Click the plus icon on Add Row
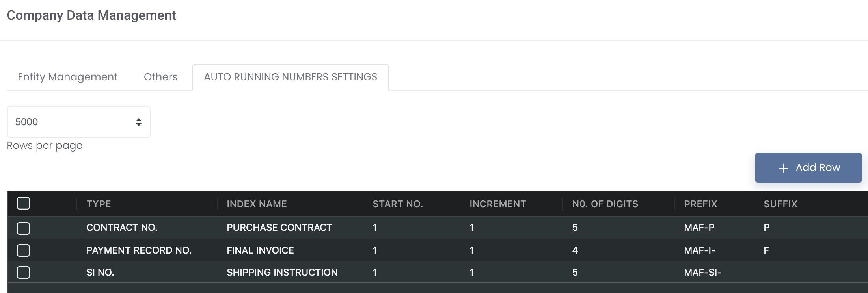Image resolution: width=868 pixels, height=293 pixels. click(783, 168)
